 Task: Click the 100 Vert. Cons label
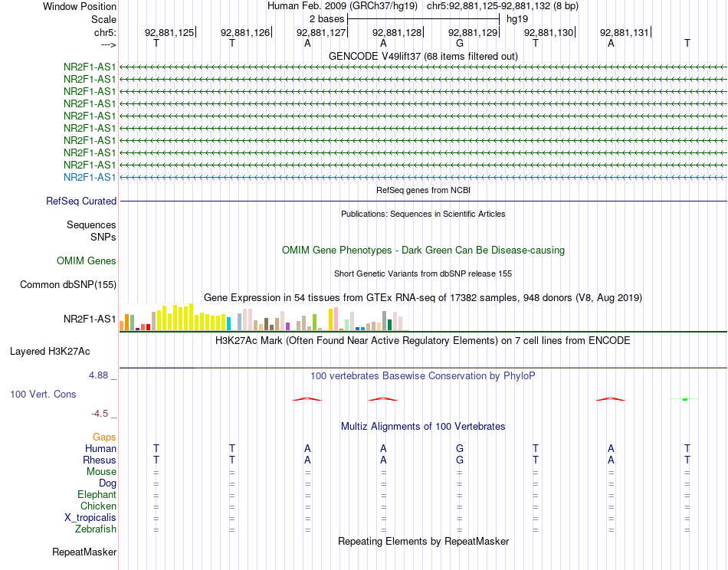point(43,394)
